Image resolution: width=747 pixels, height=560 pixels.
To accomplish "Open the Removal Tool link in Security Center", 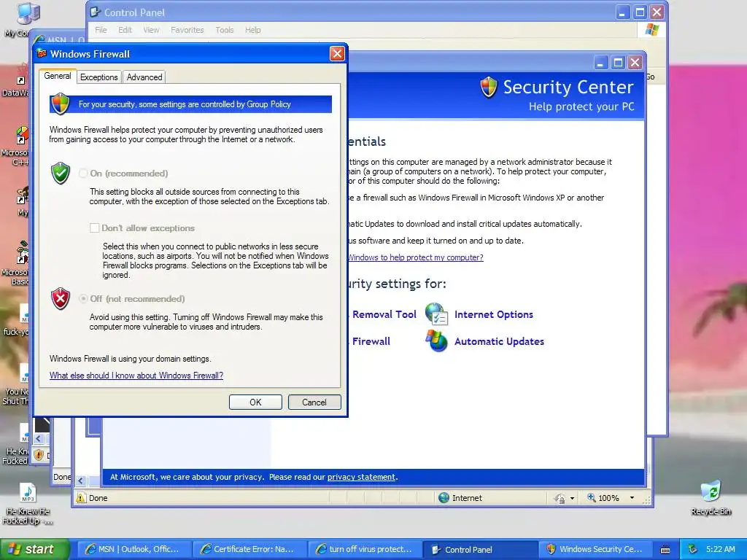I will 384,314.
